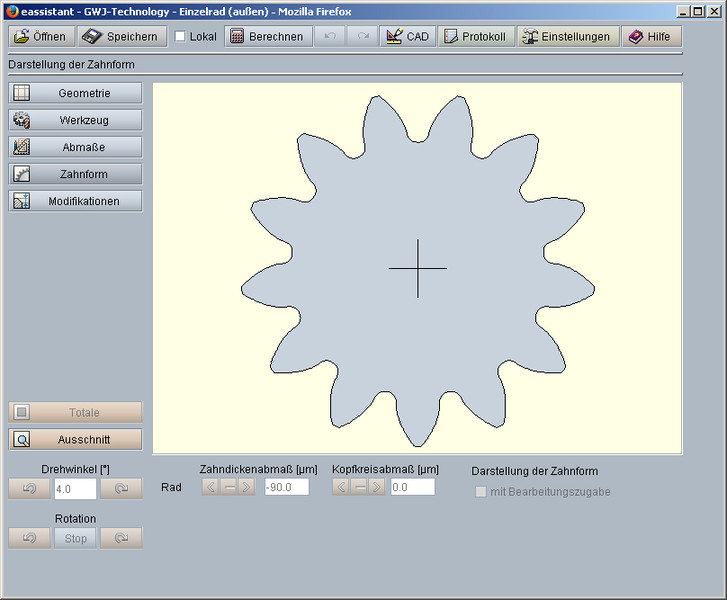Enable the Lokal checkbox

coord(180,37)
